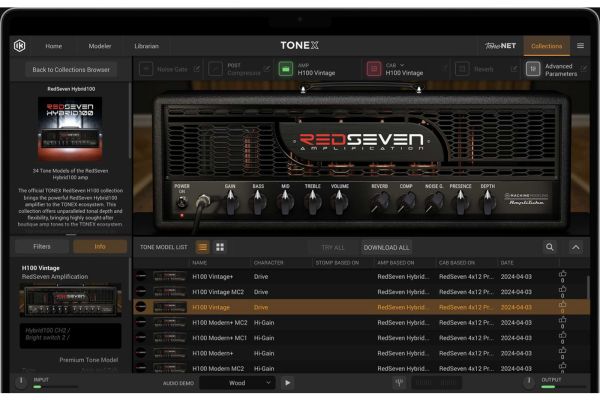This screenshot has width=600, height=400.
Task: Click the tuner fork icon in bottom bar
Action: 399,382
